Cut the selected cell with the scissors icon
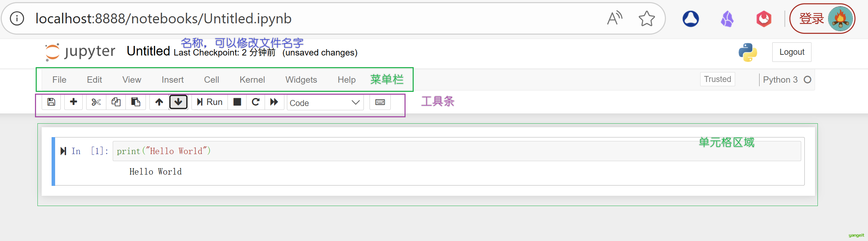 pyautogui.click(x=96, y=102)
